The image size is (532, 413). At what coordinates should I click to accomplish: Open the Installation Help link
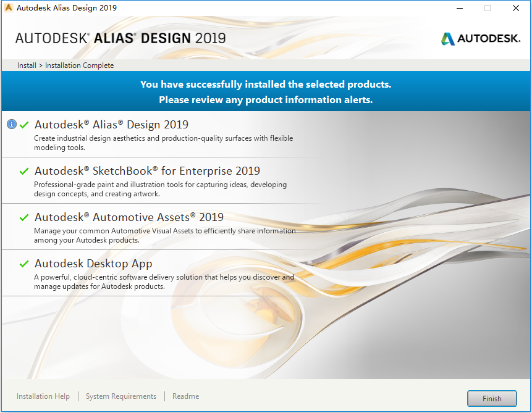click(x=43, y=396)
